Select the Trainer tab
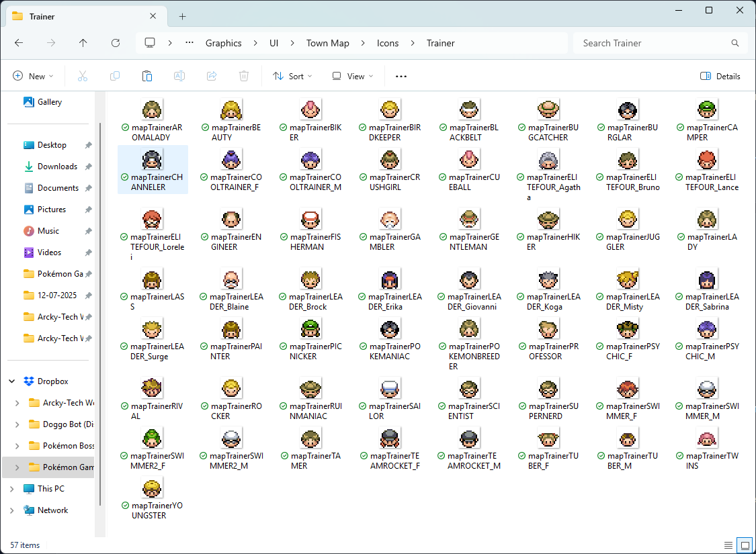This screenshot has height=554, width=756. (87, 16)
